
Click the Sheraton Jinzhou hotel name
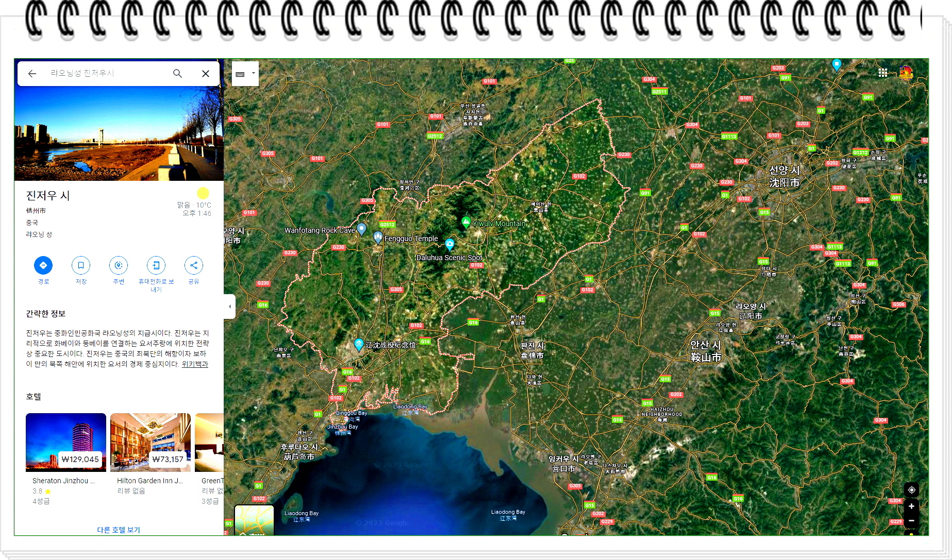pos(63,481)
